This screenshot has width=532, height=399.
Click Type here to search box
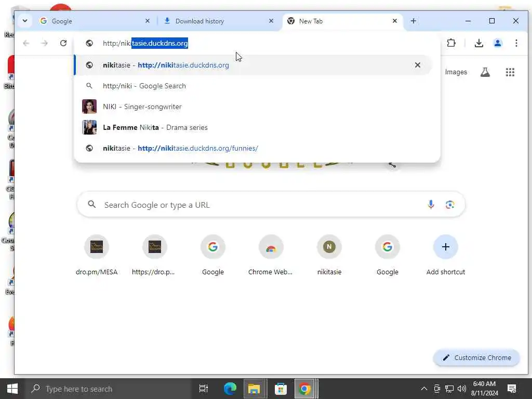point(109,389)
